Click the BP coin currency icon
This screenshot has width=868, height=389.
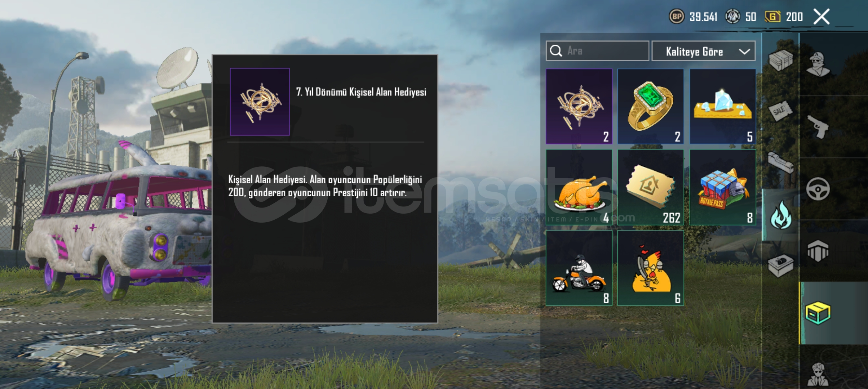pyautogui.click(x=677, y=17)
